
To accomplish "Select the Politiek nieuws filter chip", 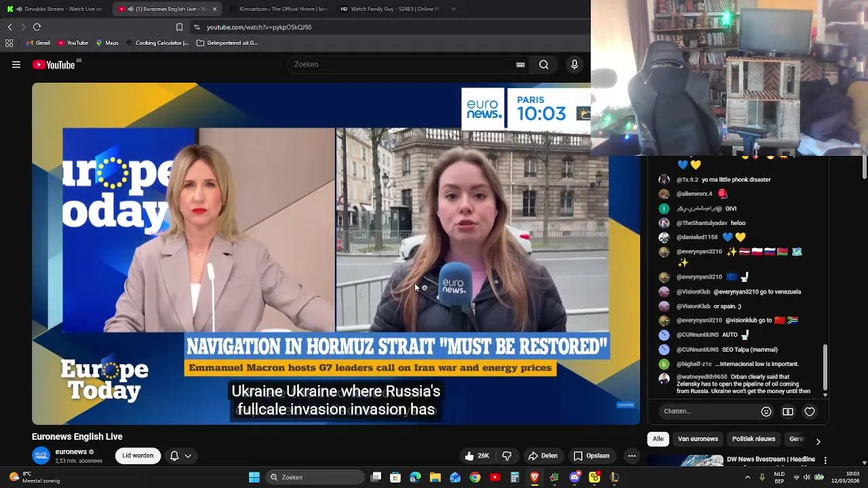I will pyautogui.click(x=753, y=439).
